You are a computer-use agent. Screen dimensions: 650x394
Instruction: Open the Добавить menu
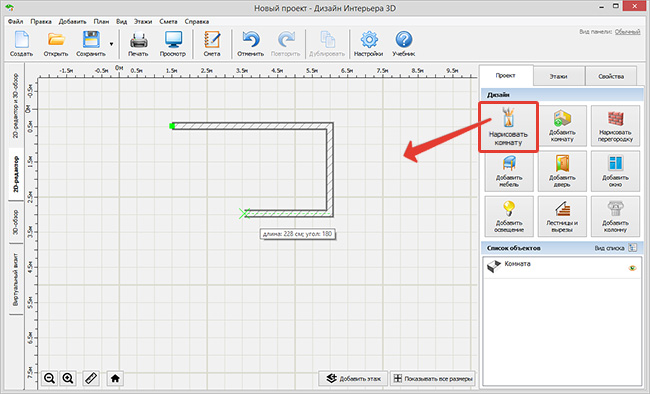coord(72,21)
